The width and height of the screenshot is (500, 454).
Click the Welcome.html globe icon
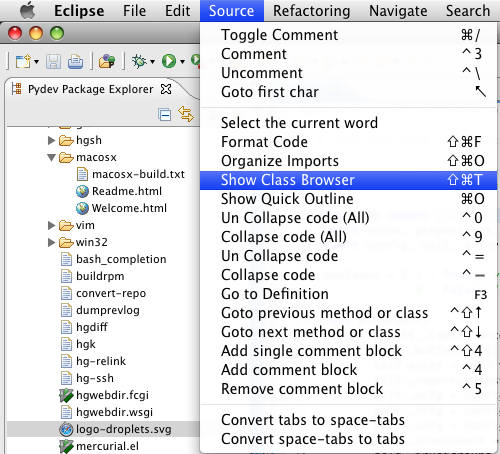[x=82, y=208]
